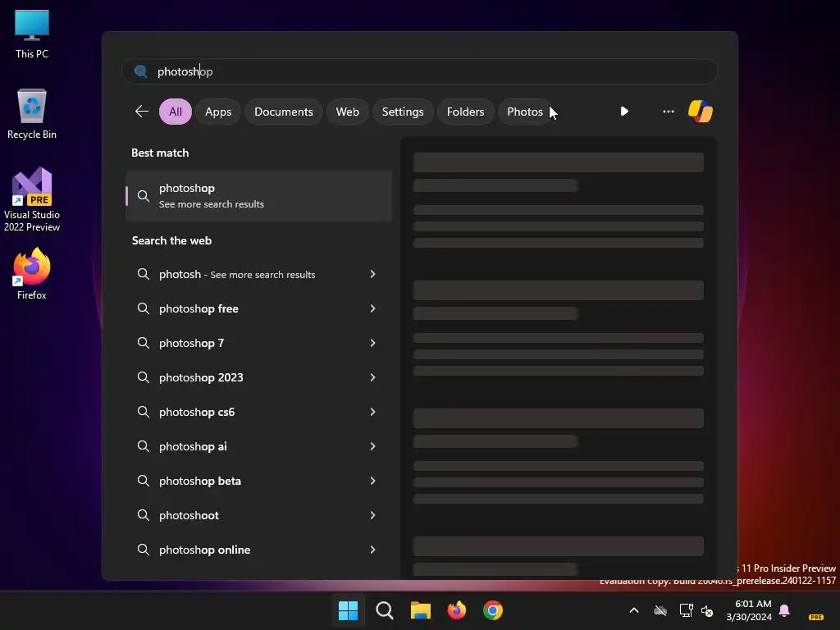Click the network display tray icon
The height and width of the screenshot is (630, 840).
(686, 610)
